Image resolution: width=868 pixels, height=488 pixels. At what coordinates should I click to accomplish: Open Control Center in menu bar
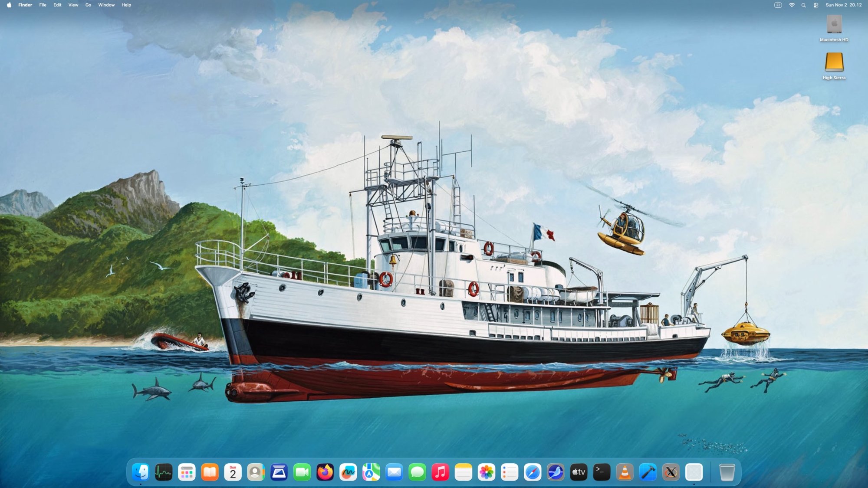(816, 5)
